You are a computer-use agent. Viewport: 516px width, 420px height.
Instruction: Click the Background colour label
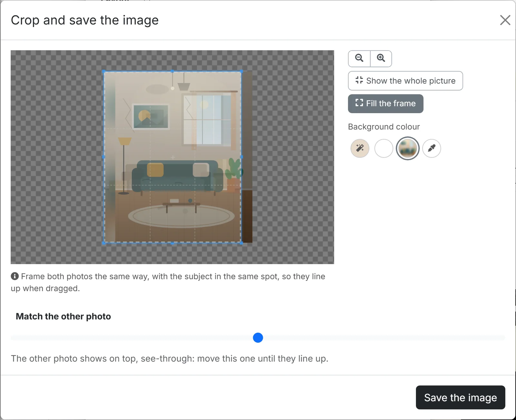tap(384, 127)
